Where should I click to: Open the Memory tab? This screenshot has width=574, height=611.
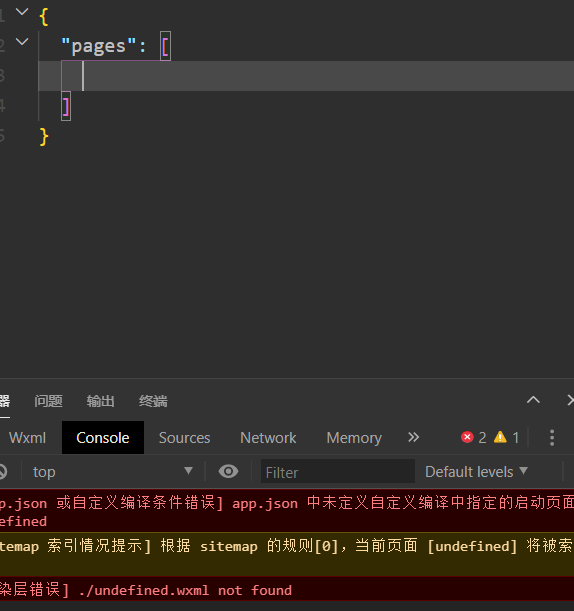click(354, 438)
